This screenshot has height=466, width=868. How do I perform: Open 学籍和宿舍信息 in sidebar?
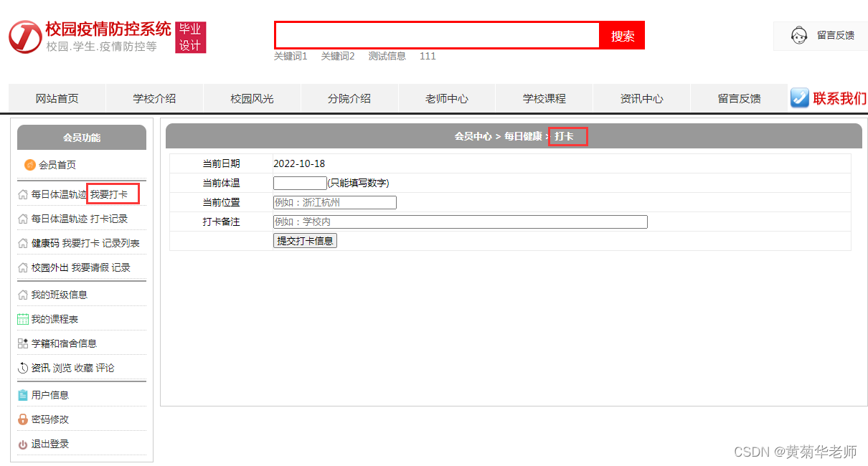click(64, 343)
